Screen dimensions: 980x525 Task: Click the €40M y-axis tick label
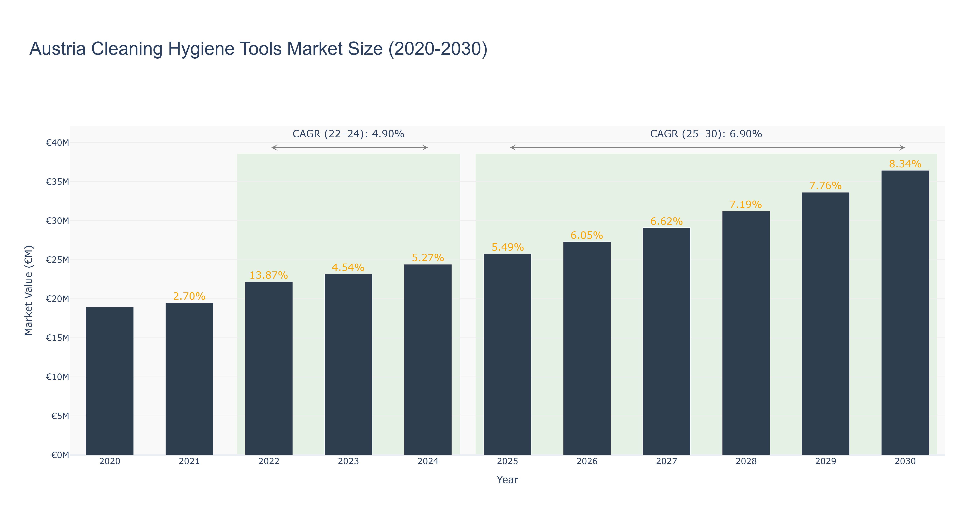pyautogui.click(x=57, y=143)
